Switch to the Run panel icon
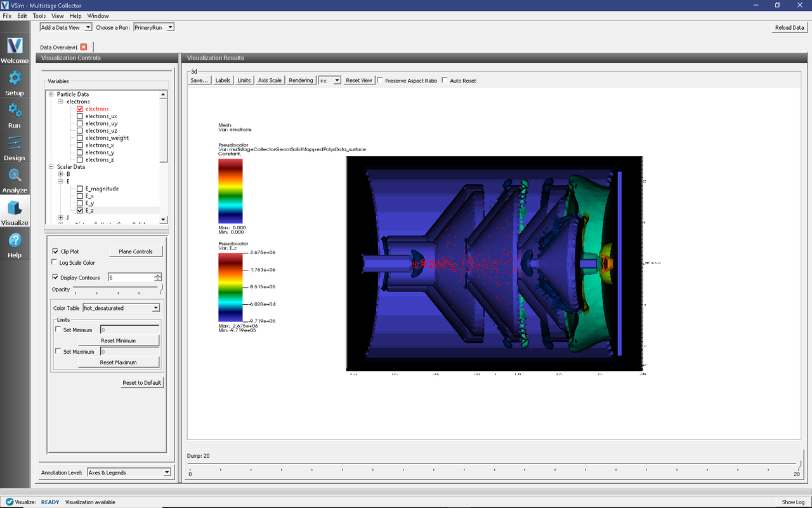The width and height of the screenshot is (812, 508). [15, 115]
